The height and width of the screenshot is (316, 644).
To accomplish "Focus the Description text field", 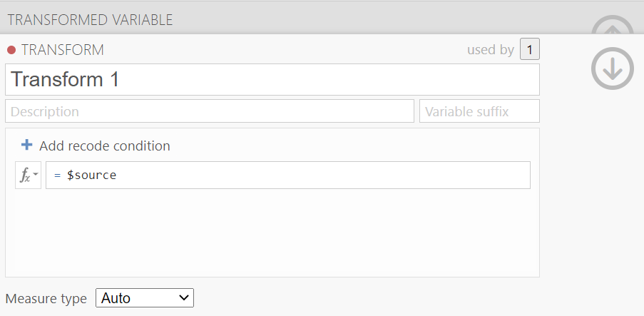I will click(210, 111).
